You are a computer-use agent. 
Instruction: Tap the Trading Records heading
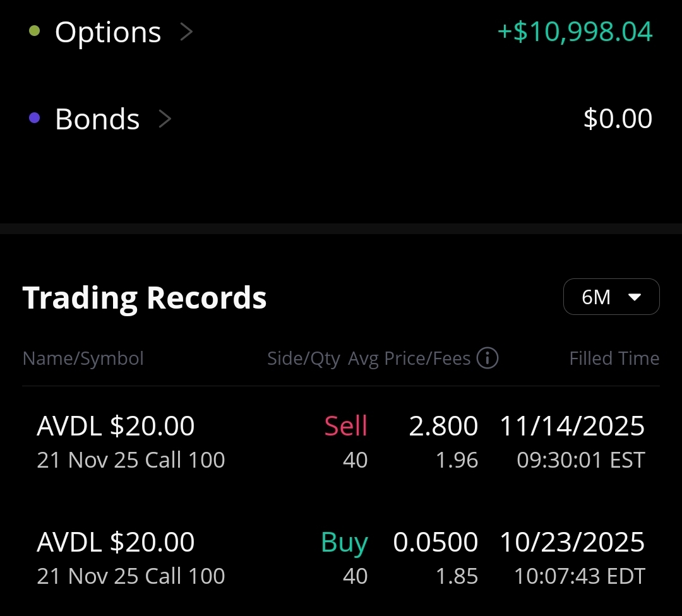coord(145,298)
